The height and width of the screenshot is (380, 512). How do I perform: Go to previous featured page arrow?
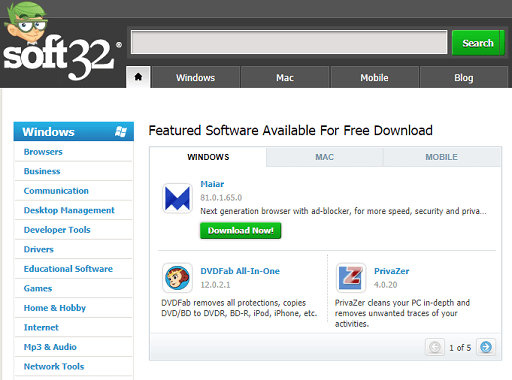[x=435, y=347]
